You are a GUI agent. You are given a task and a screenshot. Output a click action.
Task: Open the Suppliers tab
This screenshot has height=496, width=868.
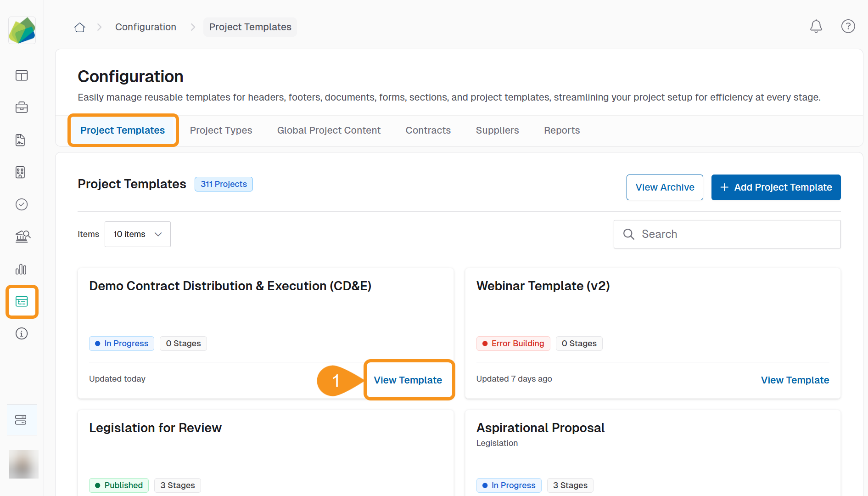coord(497,130)
